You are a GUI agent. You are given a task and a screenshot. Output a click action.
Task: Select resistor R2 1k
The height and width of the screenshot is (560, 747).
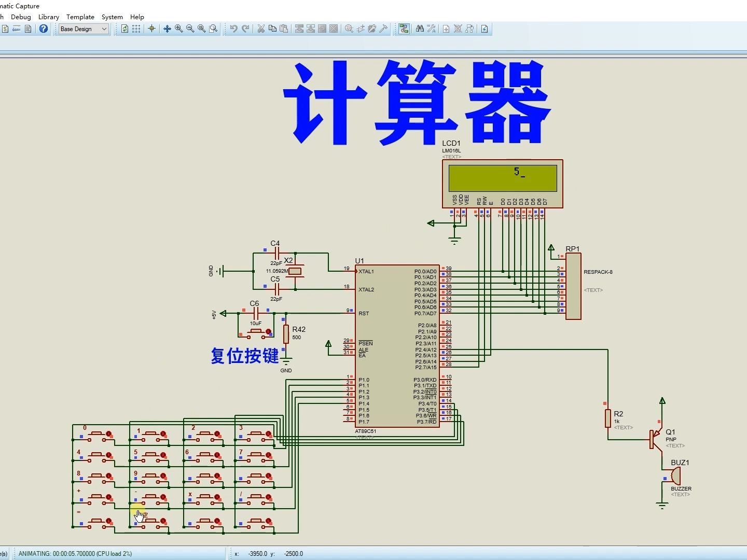607,418
